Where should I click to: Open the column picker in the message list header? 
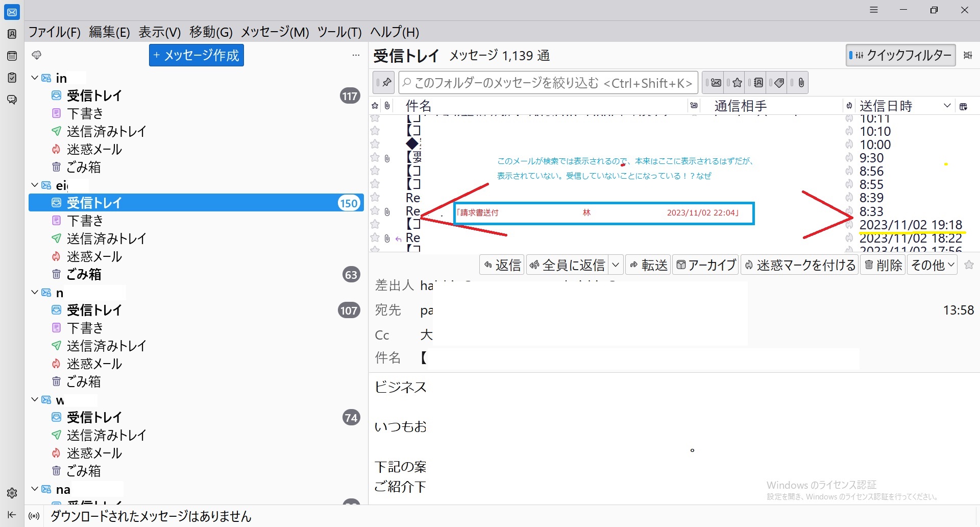tap(964, 106)
